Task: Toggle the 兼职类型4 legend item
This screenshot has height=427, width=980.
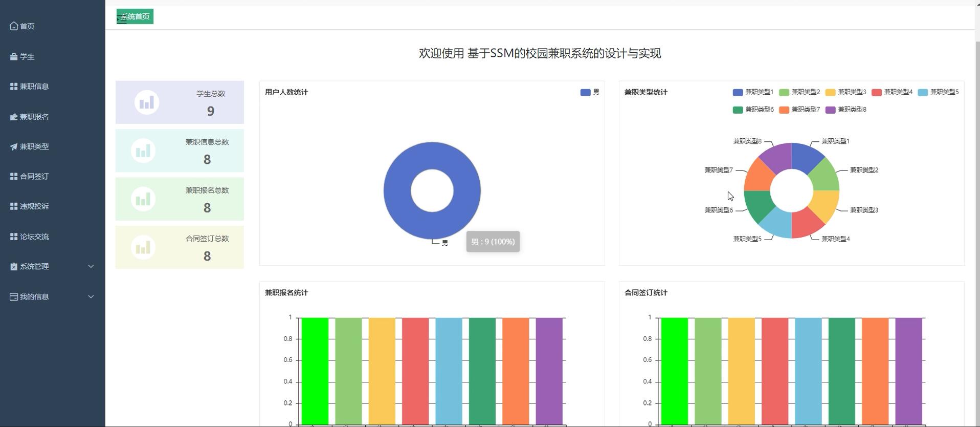Action: tap(892, 92)
